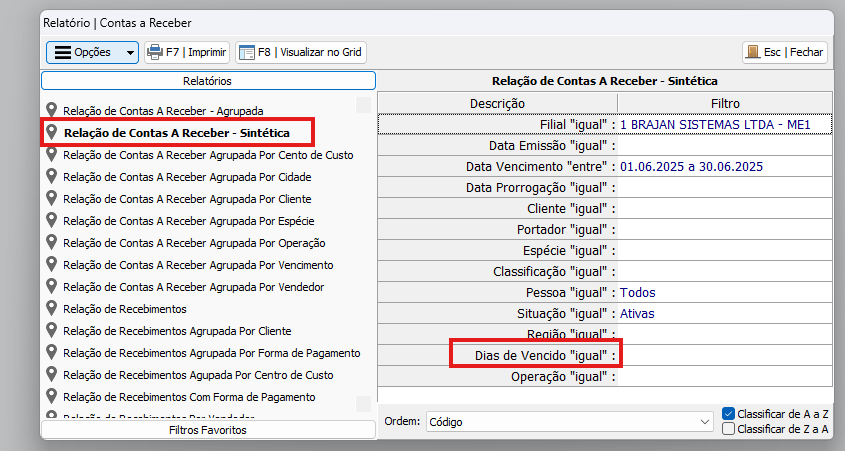Disable Classificar de A a Z checkbox
Image resolution: width=845 pixels, height=451 pixels.
tap(729, 413)
